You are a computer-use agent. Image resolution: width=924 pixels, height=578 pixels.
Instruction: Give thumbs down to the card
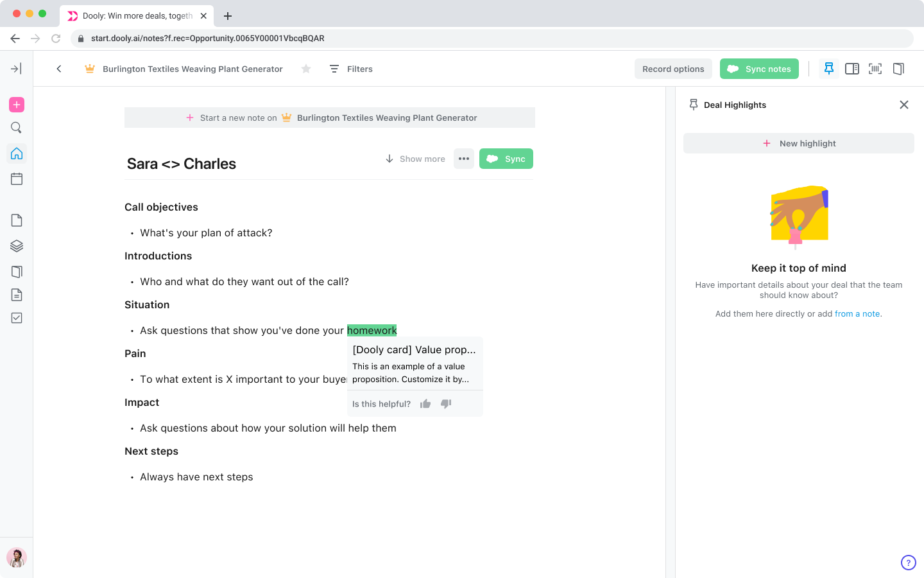(x=446, y=404)
